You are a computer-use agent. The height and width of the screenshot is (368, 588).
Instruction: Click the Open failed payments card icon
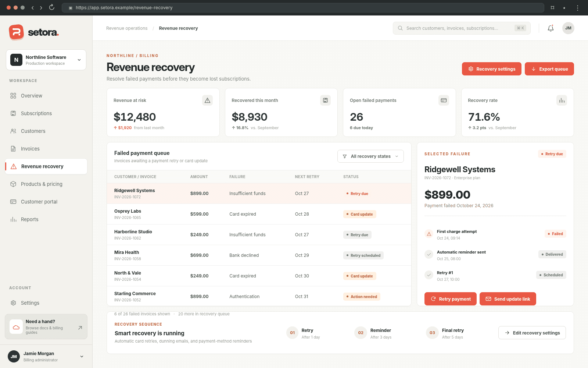(x=444, y=100)
